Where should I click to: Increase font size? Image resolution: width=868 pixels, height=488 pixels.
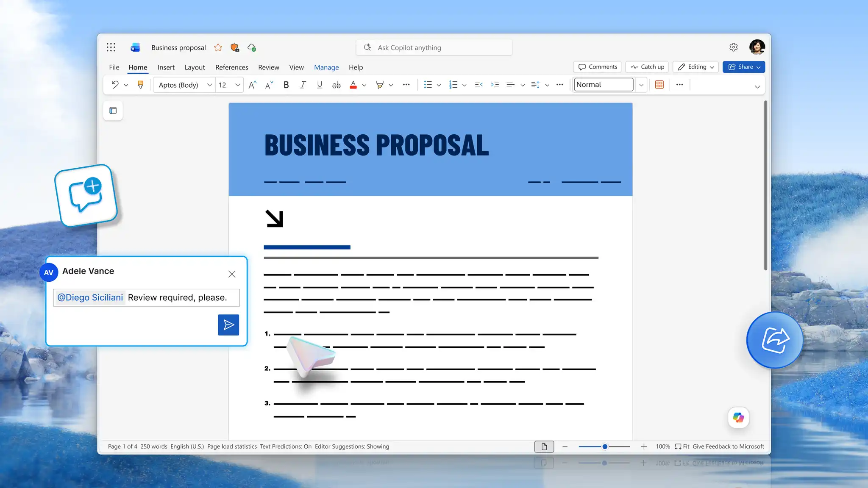coord(253,85)
